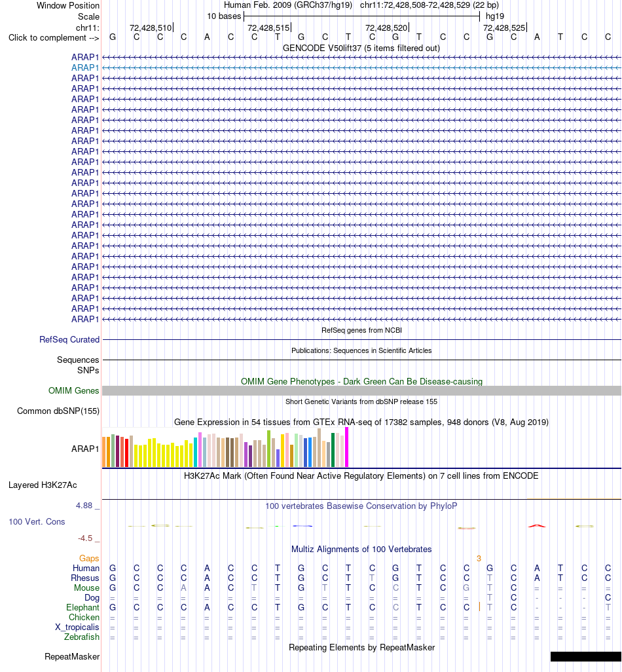Click the RepeatMasker side label
This screenshot has height=672, width=622.
click(72, 656)
